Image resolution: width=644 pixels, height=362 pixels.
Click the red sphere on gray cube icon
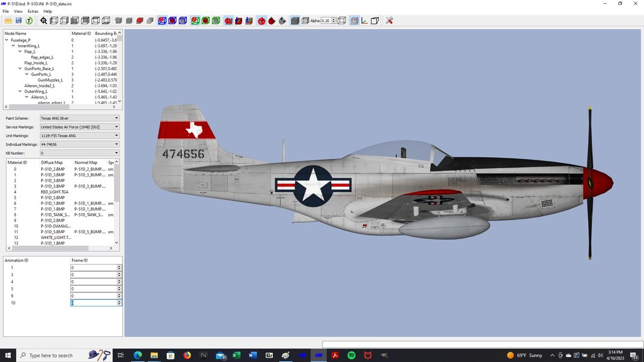click(x=140, y=21)
